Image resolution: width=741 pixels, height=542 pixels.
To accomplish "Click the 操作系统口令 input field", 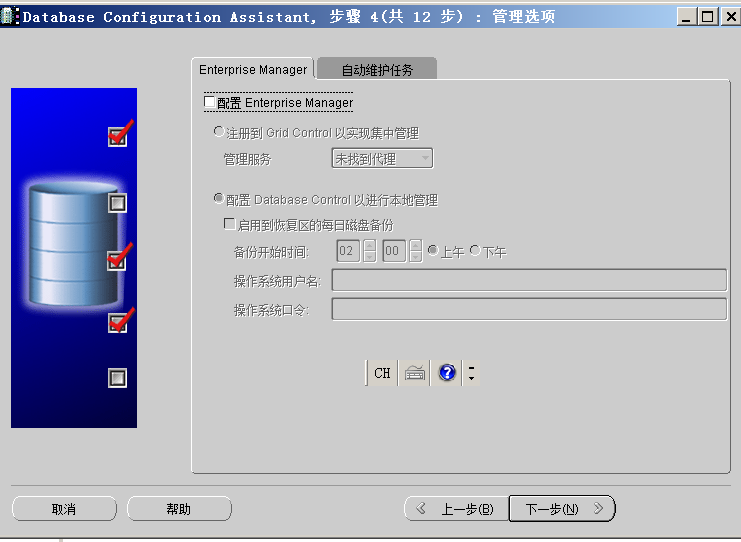I will tap(529, 309).
